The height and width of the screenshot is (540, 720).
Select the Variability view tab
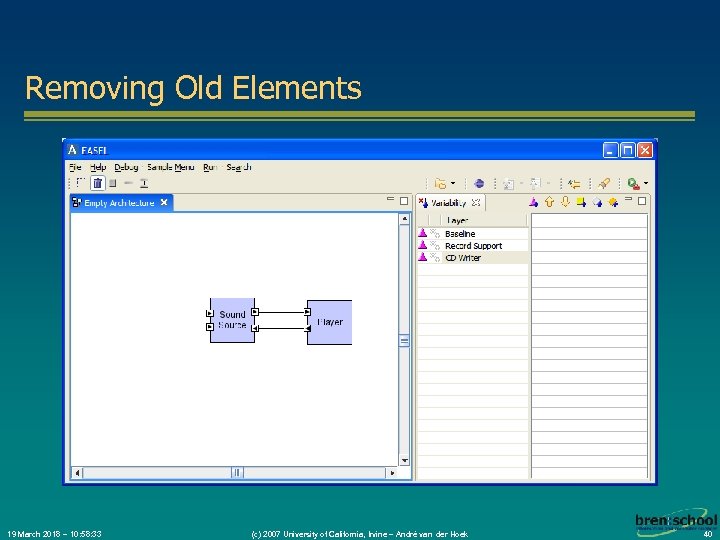click(x=449, y=202)
